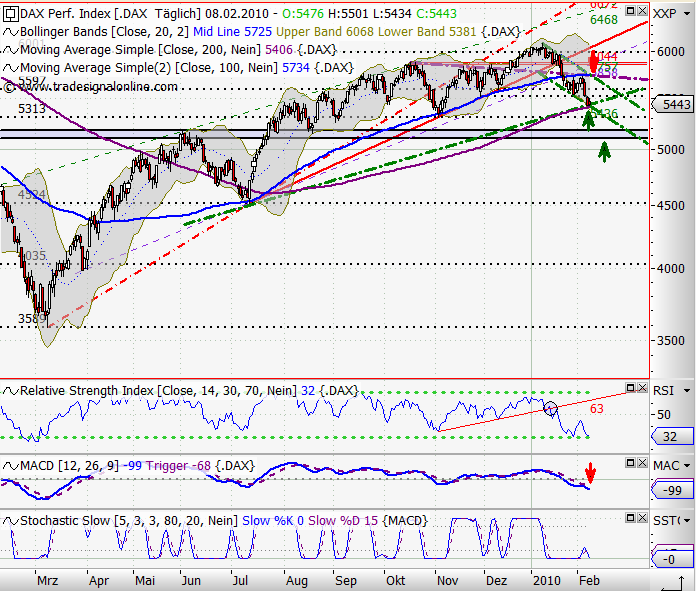This screenshot has width=696, height=591.
Task: Click the DAX Perf. Index chart symbol icon
Action: (x=10, y=14)
